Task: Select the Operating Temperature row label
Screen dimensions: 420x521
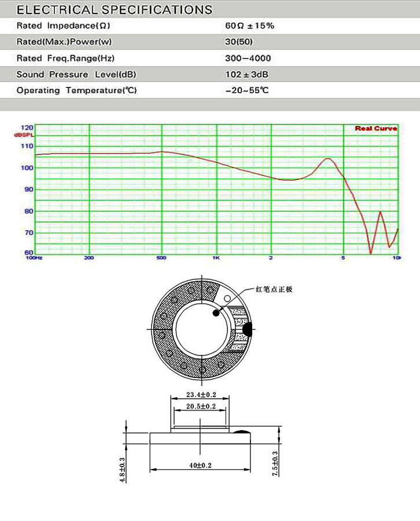Action: (x=76, y=91)
